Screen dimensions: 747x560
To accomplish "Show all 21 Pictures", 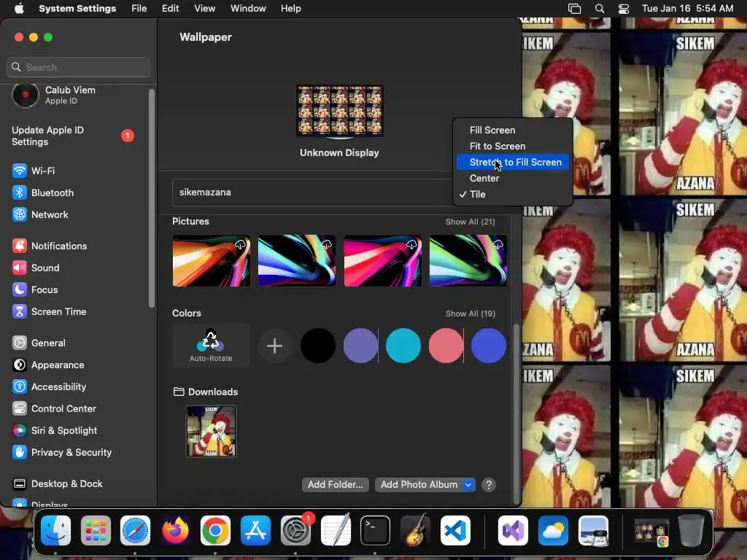I will [471, 222].
